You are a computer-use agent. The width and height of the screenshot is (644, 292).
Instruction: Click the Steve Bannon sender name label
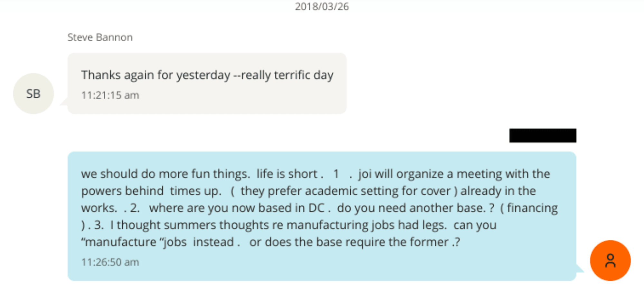100,37
